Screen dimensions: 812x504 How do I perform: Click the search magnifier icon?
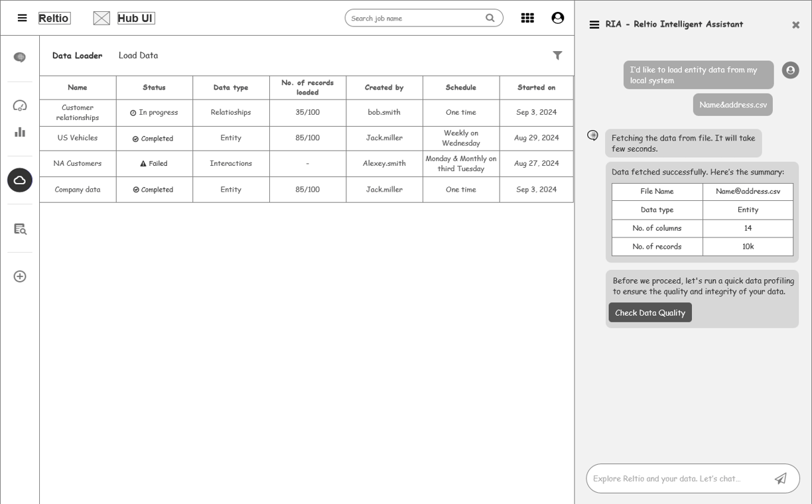click(x=490, y=18)
